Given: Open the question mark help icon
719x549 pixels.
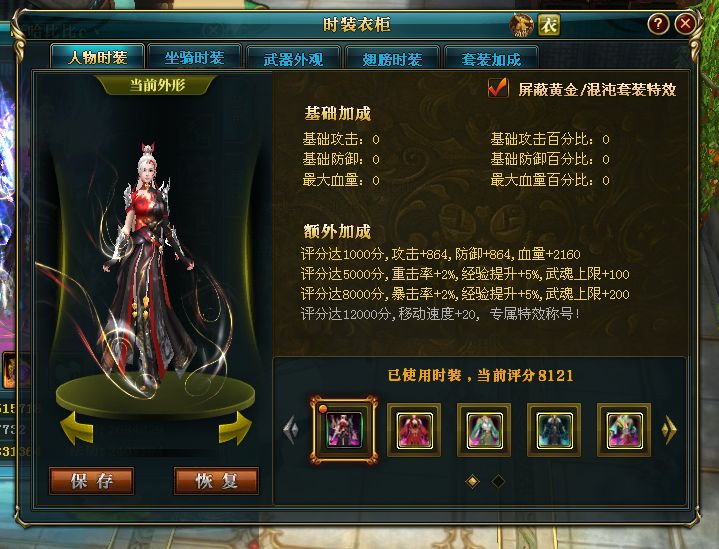Looking at the screenshot, I should (x=658, y=24).
